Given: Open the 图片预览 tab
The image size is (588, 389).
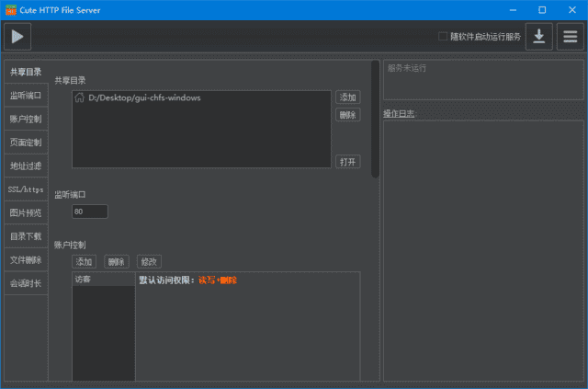Looking at the screenshot, I should tap(25, 212).
